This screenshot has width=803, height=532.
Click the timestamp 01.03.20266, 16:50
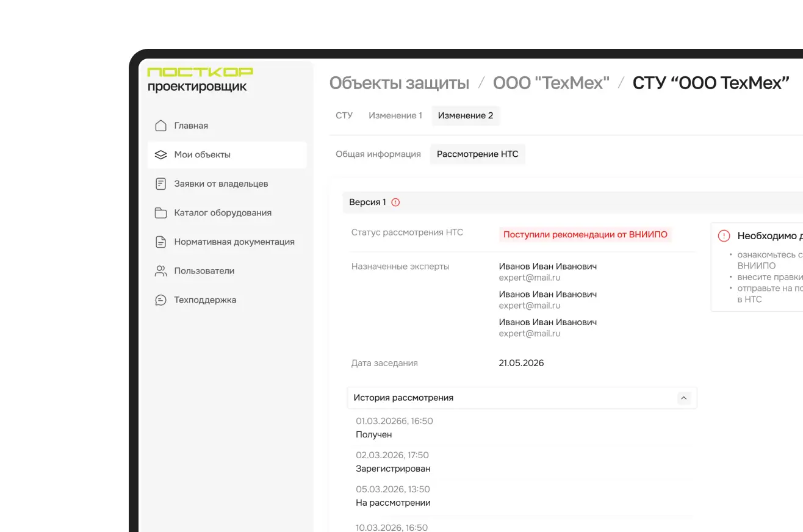tap(395, 421)
